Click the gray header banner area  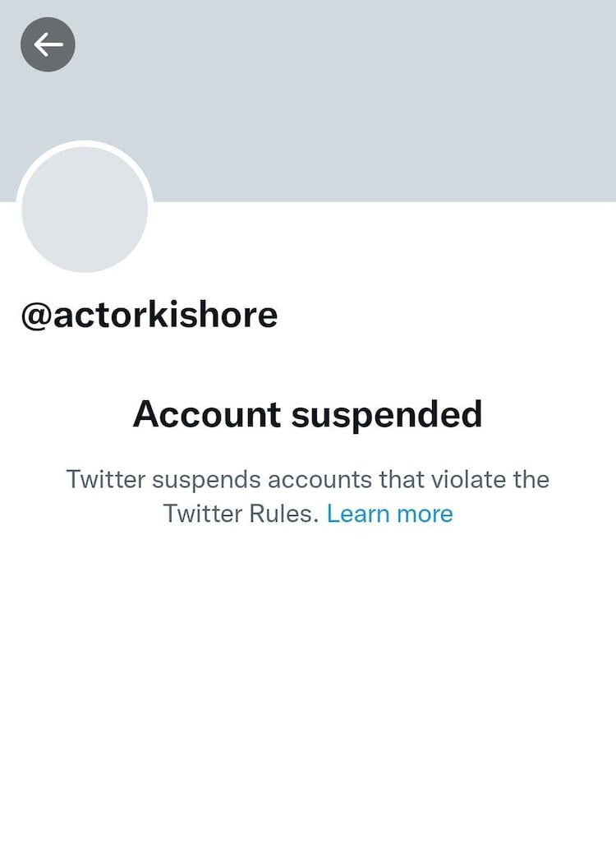(370, 99)
